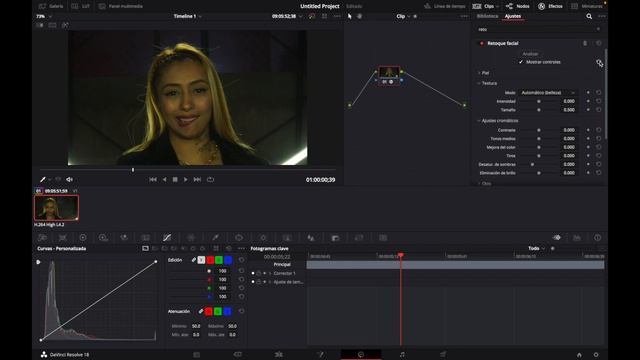Toggle the Clips panel

pos(485,6)
